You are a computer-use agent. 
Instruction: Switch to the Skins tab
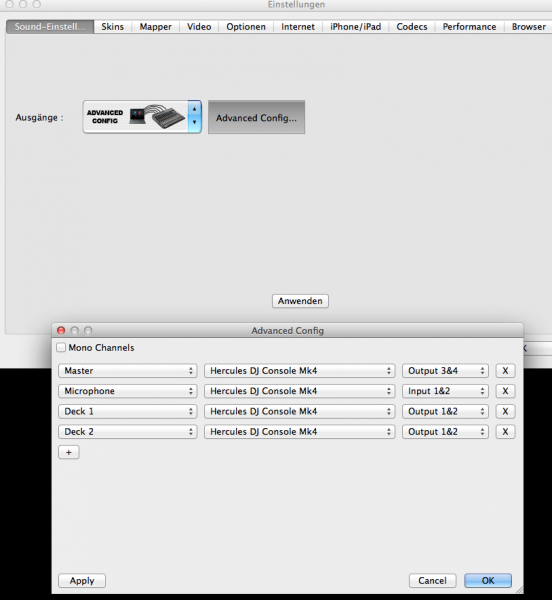click(112, 27)
